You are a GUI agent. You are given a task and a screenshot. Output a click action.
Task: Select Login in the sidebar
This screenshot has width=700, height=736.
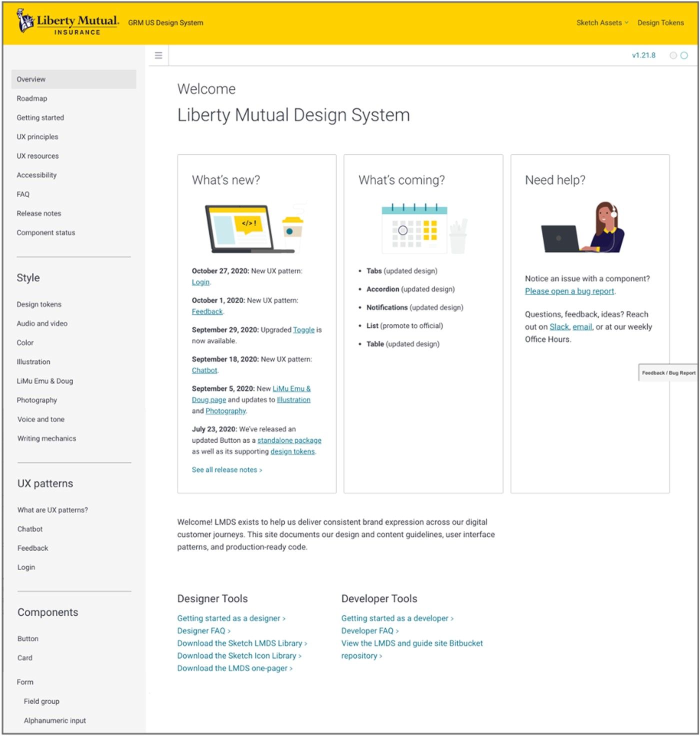[x=26, y=567]
